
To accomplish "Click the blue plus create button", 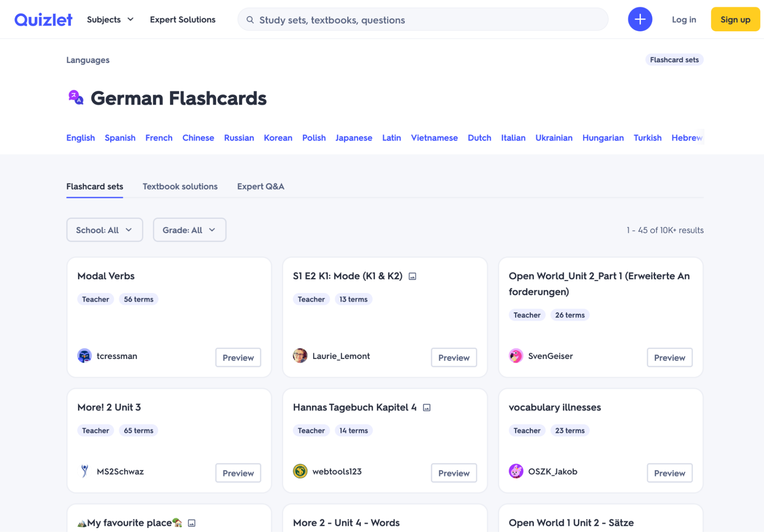I will click(x=640, y=19).
